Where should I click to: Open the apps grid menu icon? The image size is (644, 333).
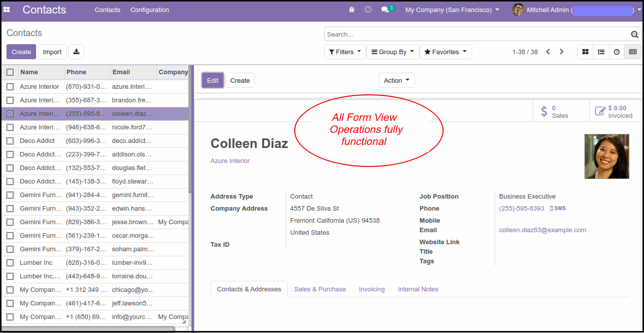pyautogui.click(x=7, y=10)
